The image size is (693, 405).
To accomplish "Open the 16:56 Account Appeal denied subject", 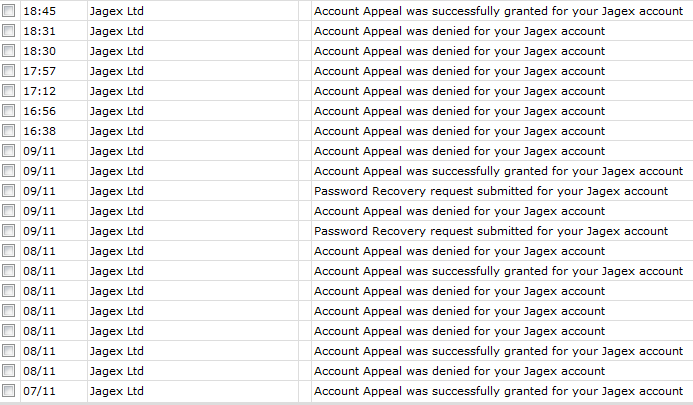I will pyautogui.click(x=459, y=111).
